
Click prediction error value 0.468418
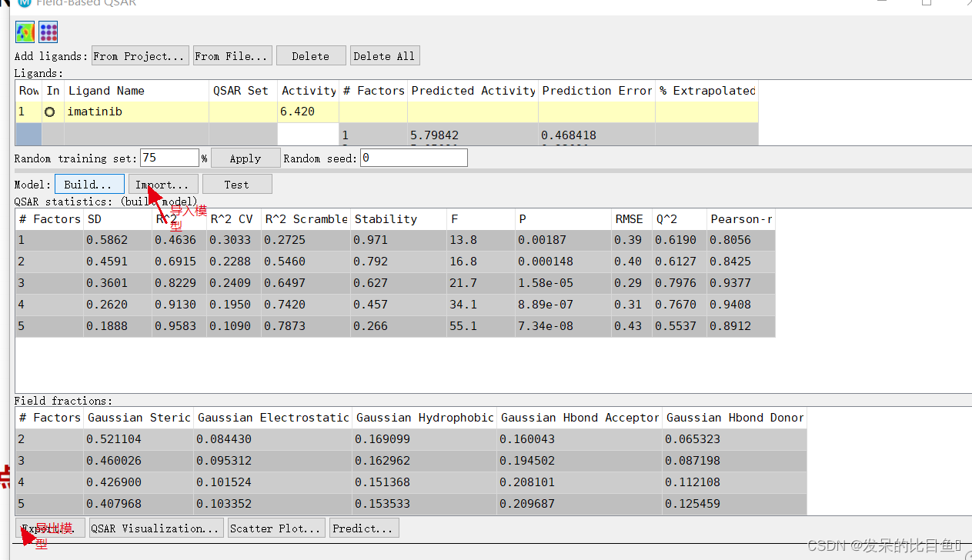click(x=568, y=135)
